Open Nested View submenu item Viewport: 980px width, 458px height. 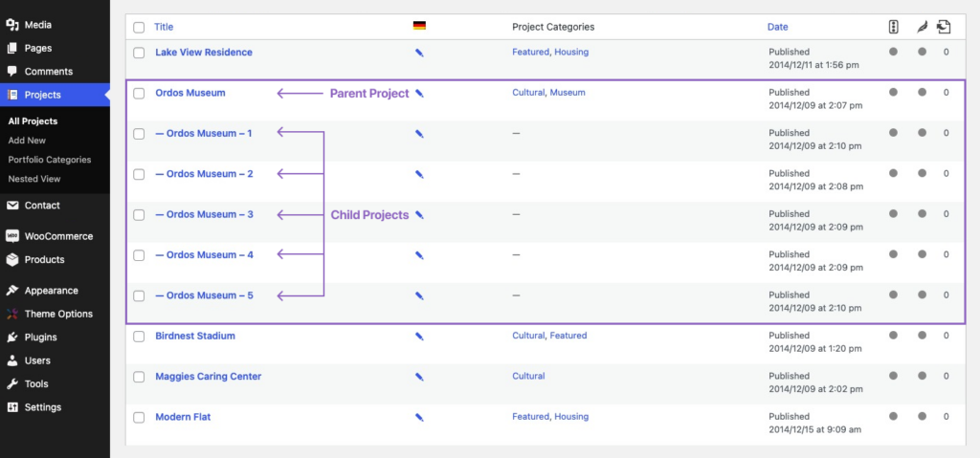(x=34, y=179)
